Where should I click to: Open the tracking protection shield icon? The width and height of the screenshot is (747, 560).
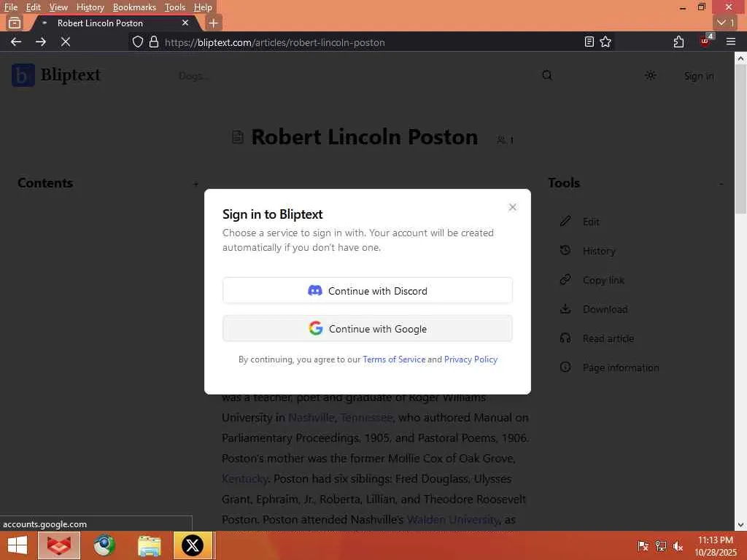(x=138, y=42)
